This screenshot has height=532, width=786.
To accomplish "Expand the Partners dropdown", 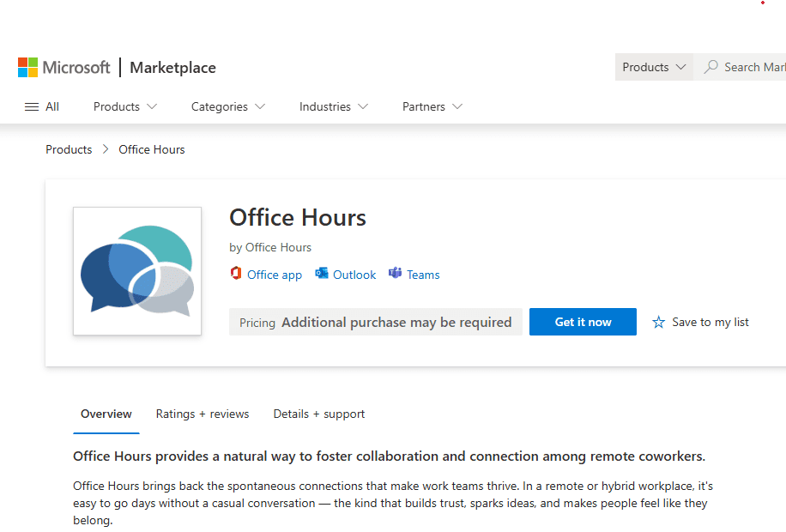I will [x=432, y=106].
